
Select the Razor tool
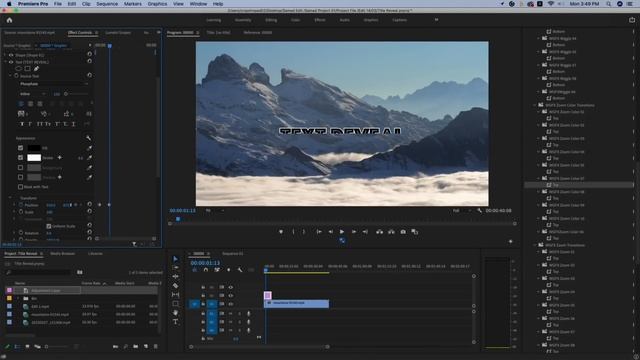pos(176,286)
